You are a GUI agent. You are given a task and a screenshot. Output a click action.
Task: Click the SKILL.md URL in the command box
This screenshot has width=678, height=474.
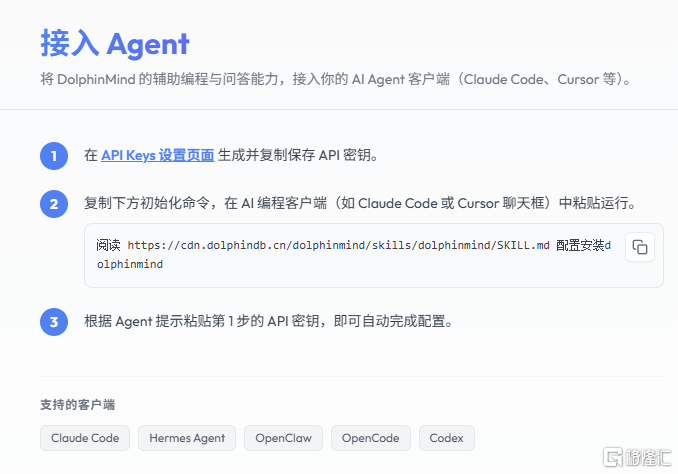(338, 245)
